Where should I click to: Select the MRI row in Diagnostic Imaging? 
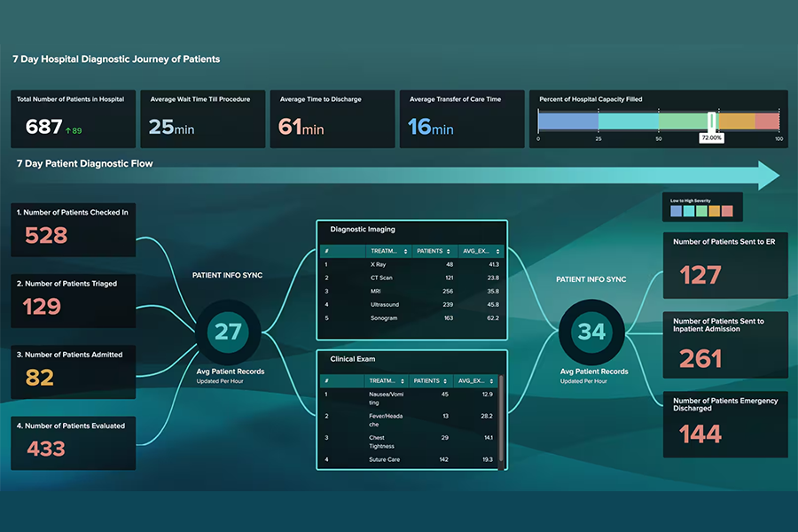(412, 291)
